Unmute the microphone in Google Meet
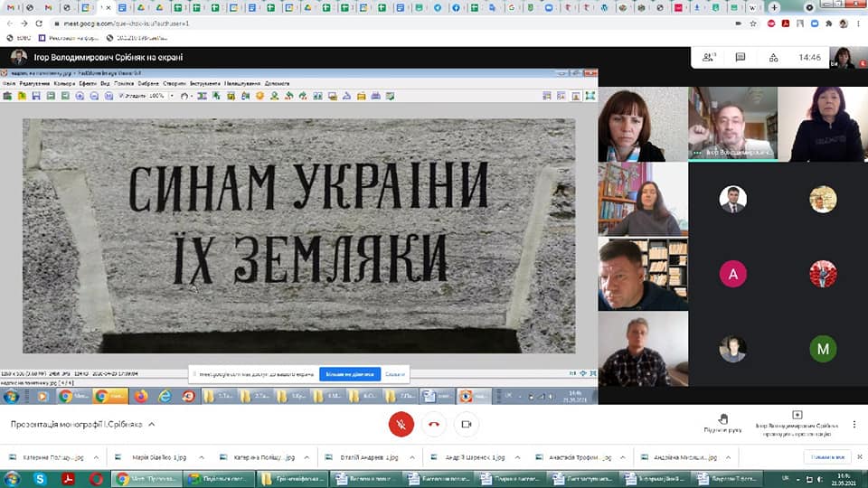The height and width of the screenshot is (488, 868). [x=401, y=424]
